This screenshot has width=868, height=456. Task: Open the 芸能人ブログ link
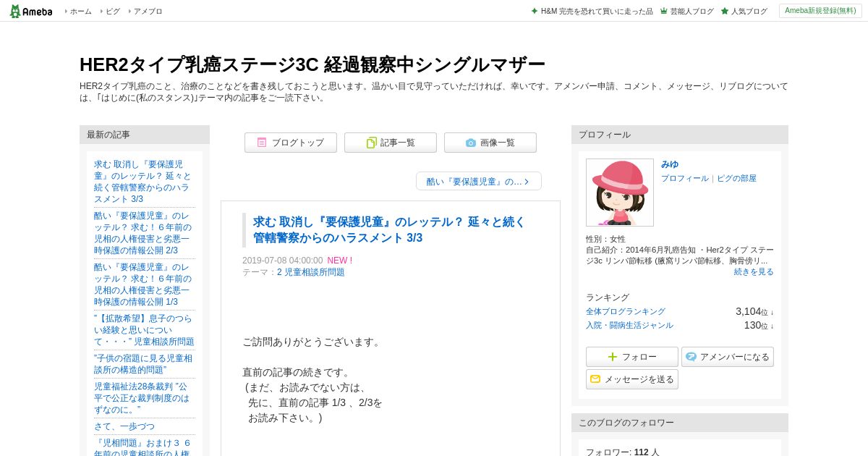pyautogui.click(x=692, y=12)
